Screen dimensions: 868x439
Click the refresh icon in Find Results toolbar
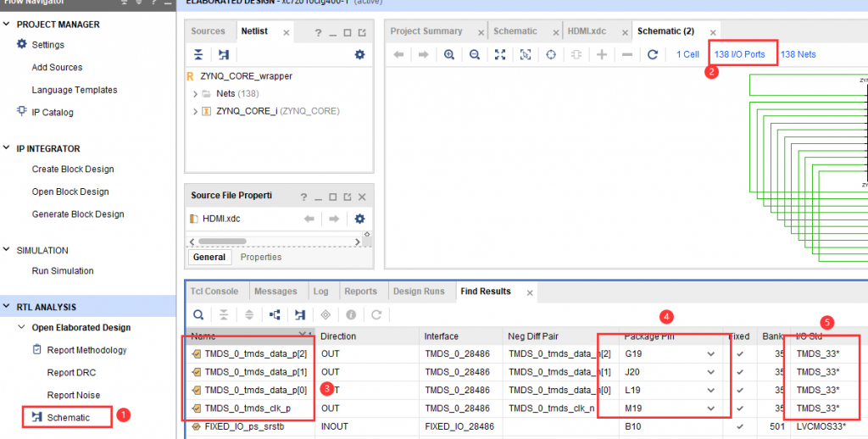376,315
